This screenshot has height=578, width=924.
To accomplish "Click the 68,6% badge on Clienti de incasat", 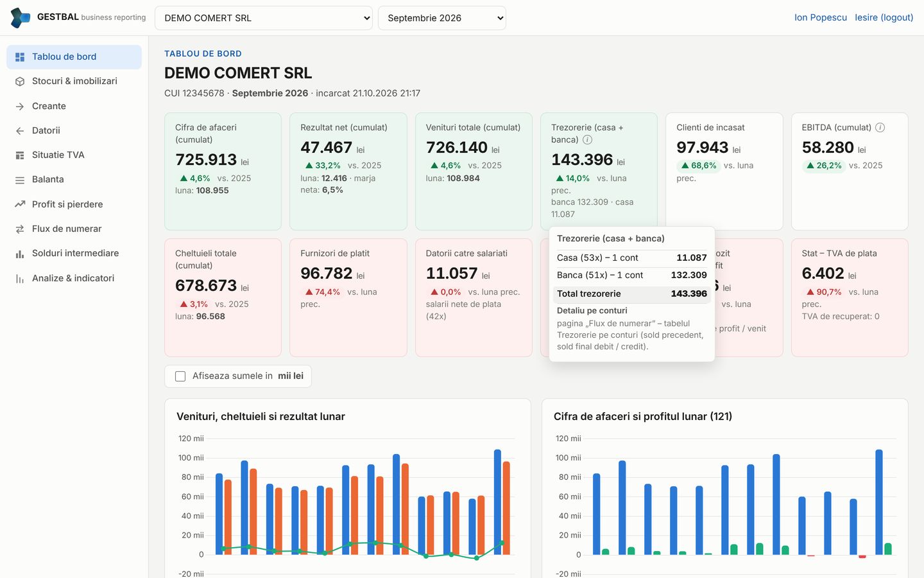I will [698, 166].
